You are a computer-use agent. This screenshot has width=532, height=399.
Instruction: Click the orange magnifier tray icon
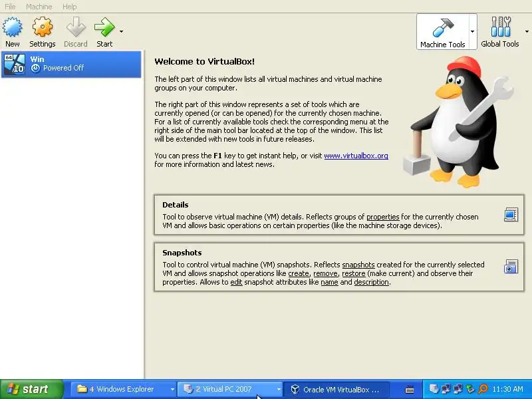[x=483, y=389]
